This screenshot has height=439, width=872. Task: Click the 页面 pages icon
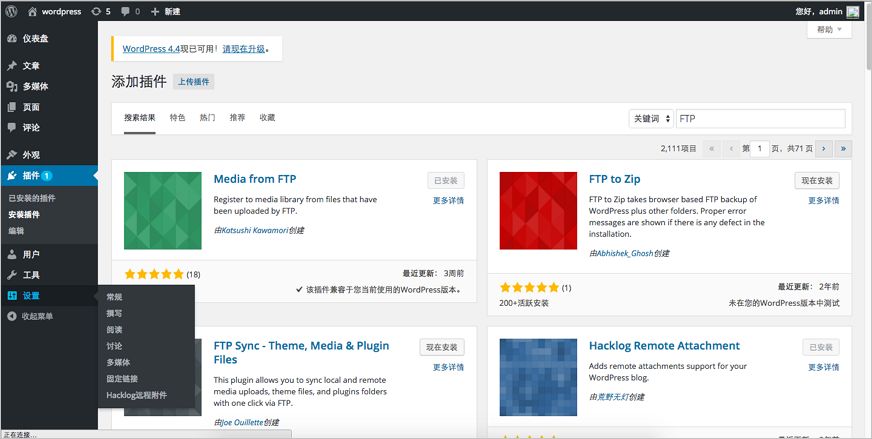click(x=12, y=107)
